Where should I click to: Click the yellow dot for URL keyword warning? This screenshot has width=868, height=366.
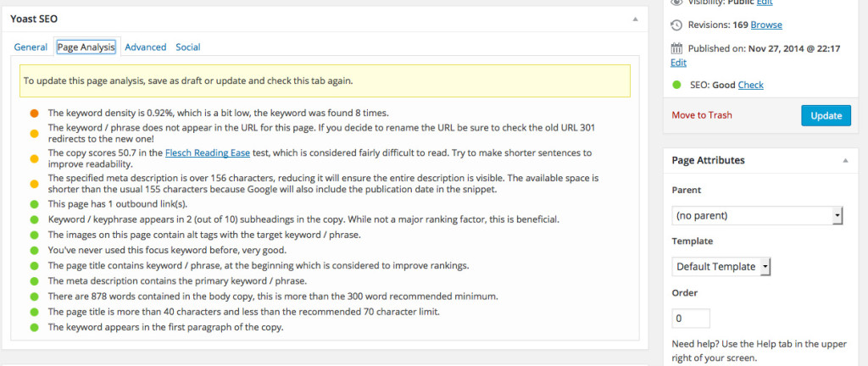(34, 133)
